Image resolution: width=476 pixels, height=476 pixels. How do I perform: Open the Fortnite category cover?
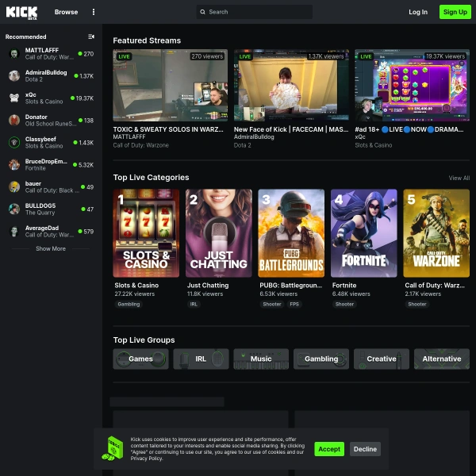pos(363,233)
